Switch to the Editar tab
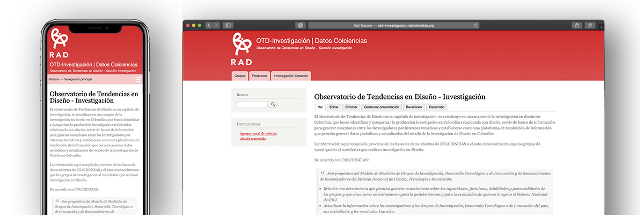This screenshot has width=644, height=215. click(x=334, y=107)
